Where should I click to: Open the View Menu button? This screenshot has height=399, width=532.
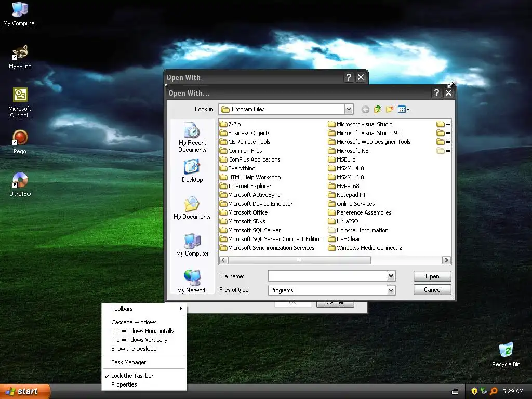coord(403,109)
